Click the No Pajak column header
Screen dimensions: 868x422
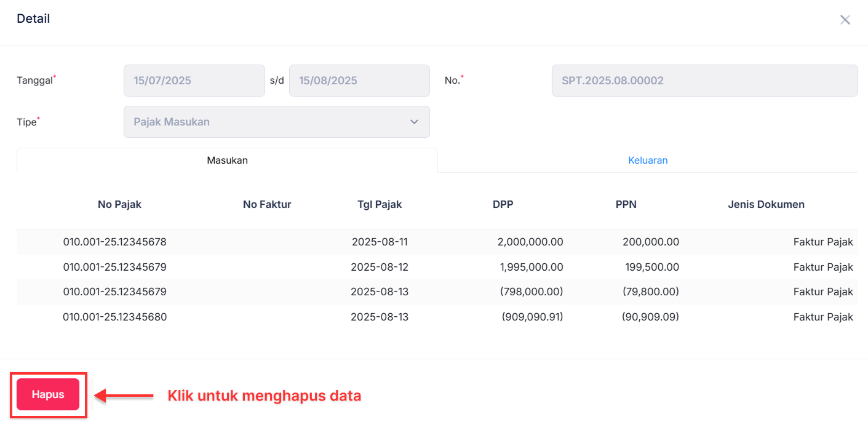point(119,204)
